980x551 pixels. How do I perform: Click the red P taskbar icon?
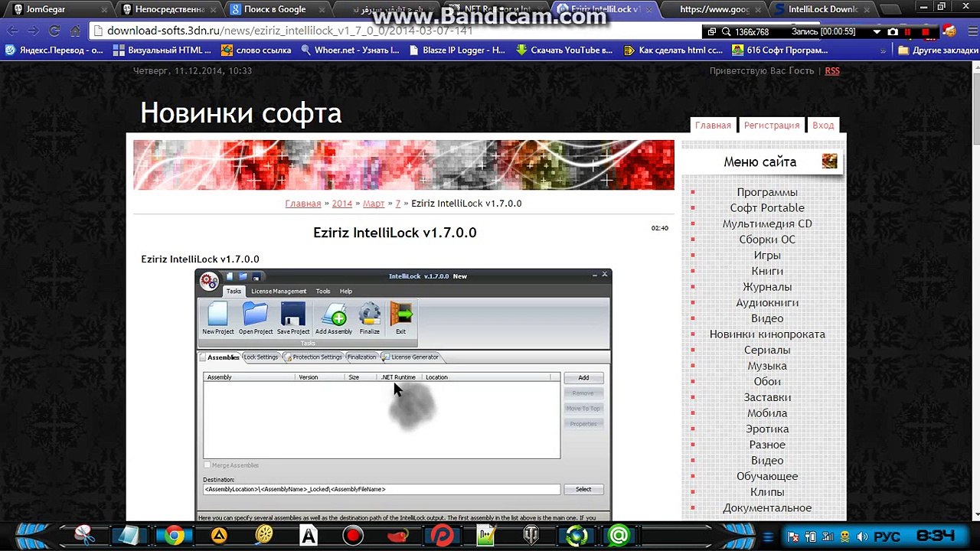(443, 536)
